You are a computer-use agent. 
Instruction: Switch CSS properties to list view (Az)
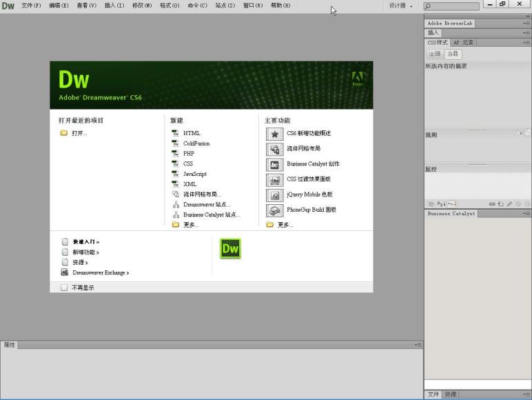click(x=441, y=203)
